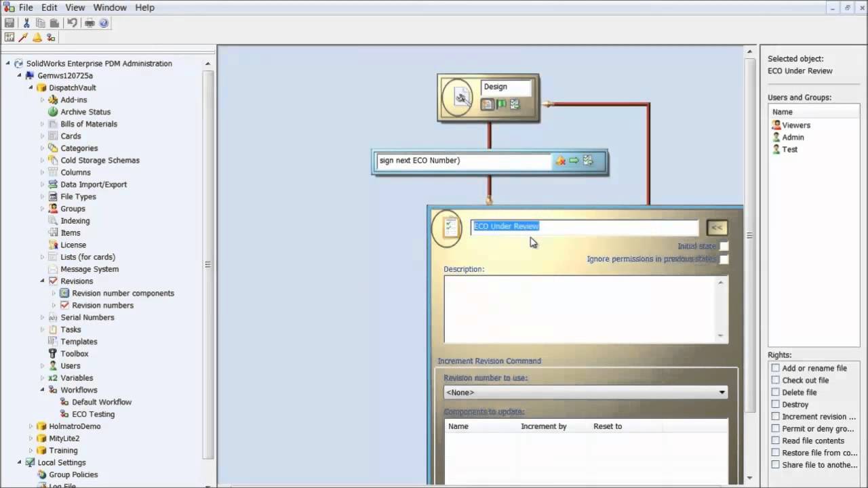Click the workflow diagram toolbar icon
This screenshot has width=868, height=488.
coord(51,37)
